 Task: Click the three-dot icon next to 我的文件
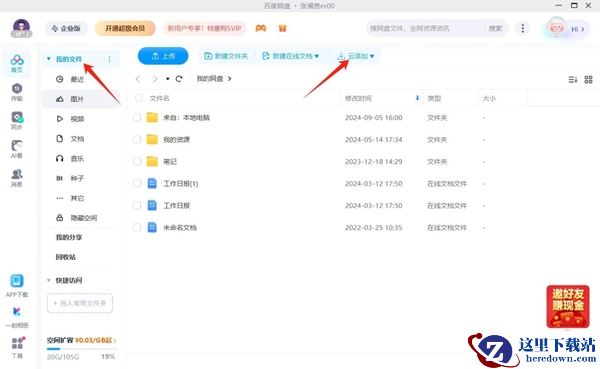pos(109,59)
